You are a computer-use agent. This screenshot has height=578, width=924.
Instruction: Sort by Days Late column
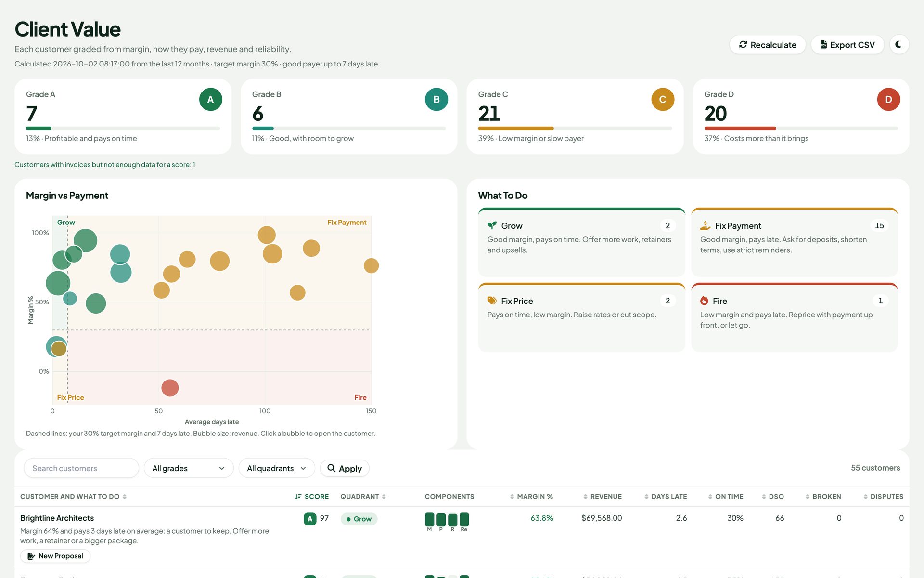pos(666,496)
